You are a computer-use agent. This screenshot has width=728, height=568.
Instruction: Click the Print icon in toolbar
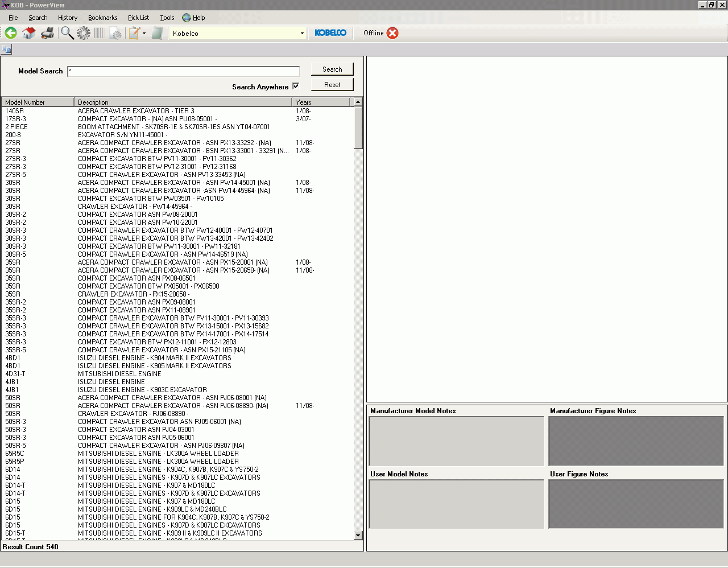click(x=48, y=33)
